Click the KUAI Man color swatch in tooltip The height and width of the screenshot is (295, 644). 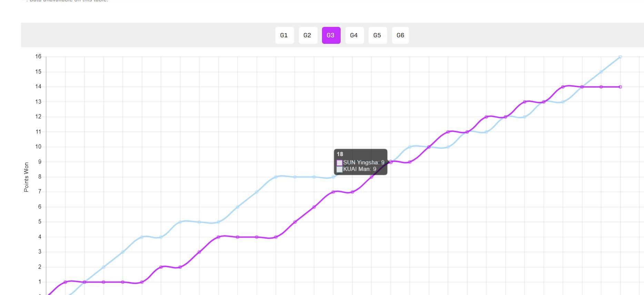tap(340, 169)
